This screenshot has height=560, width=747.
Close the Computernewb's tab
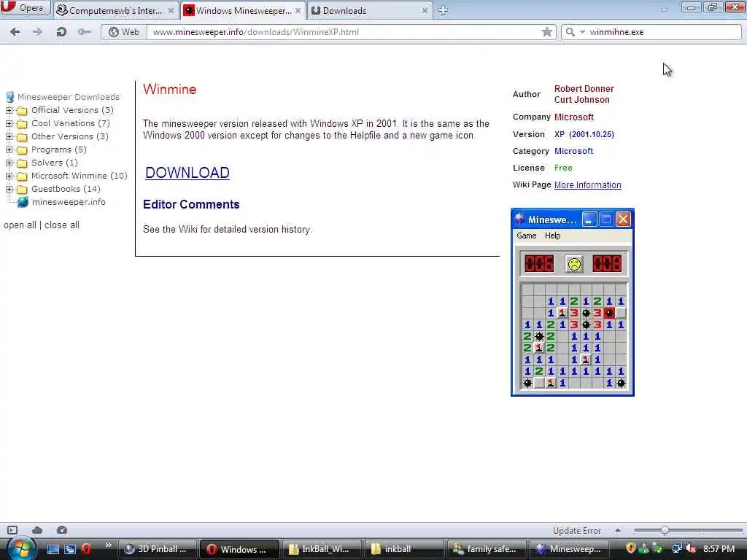(171, 10)
